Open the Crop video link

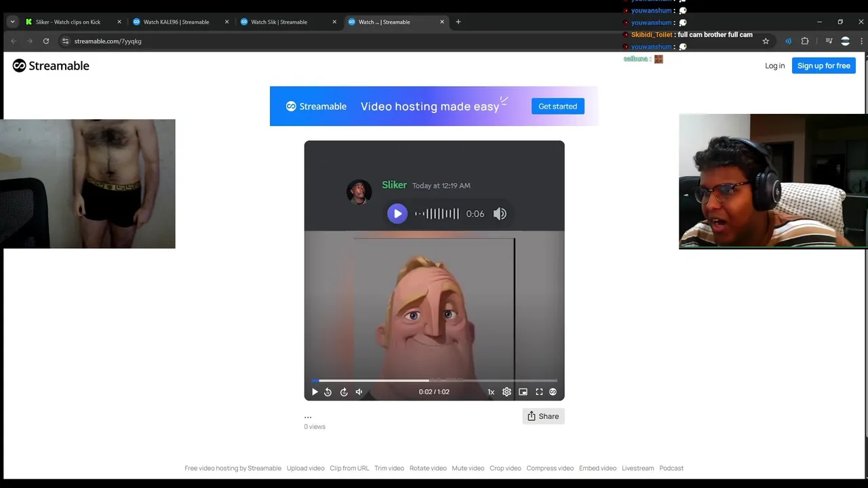(505, 468)
